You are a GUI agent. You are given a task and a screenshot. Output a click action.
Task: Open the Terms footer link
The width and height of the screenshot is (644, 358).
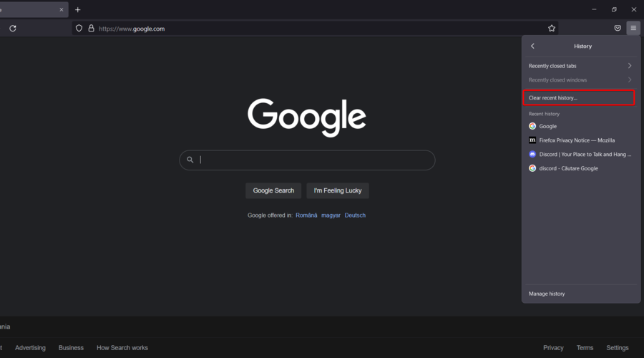click(585, 348)
